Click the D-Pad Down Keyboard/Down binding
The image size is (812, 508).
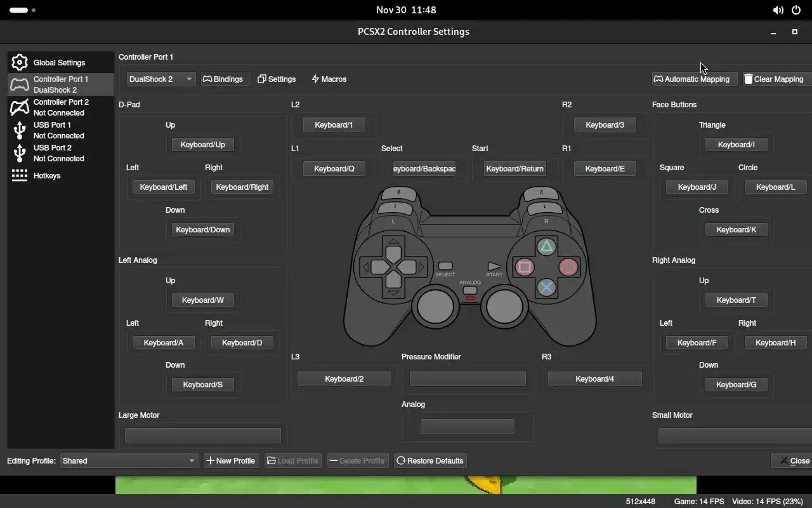(203, 230)
